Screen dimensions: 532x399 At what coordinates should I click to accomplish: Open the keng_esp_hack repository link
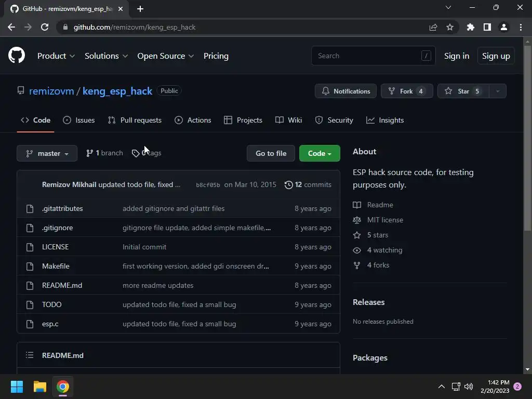[x=117, y=91]
